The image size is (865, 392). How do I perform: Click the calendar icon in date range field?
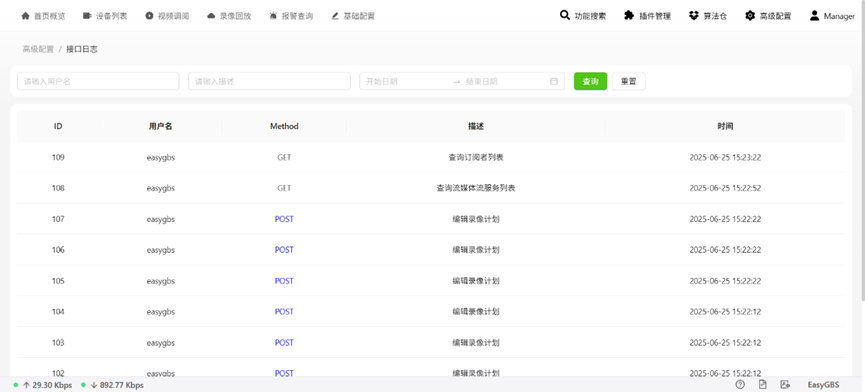554,81
